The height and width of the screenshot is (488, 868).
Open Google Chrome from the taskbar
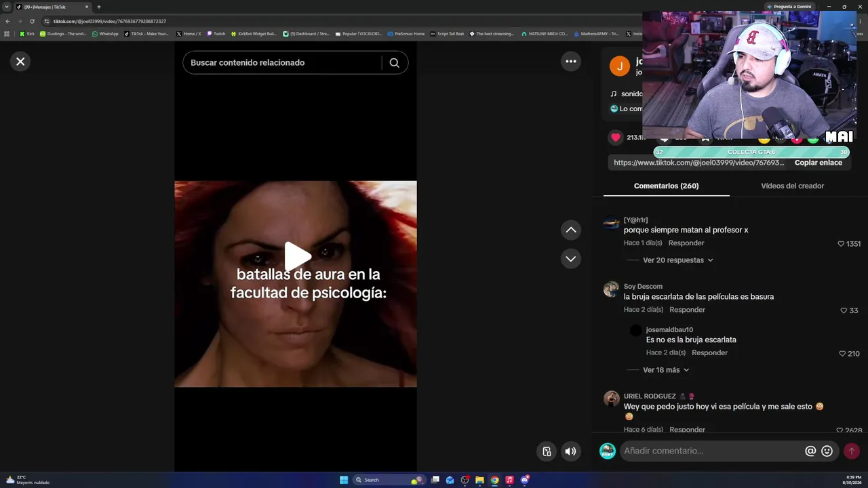click(494, 480)
